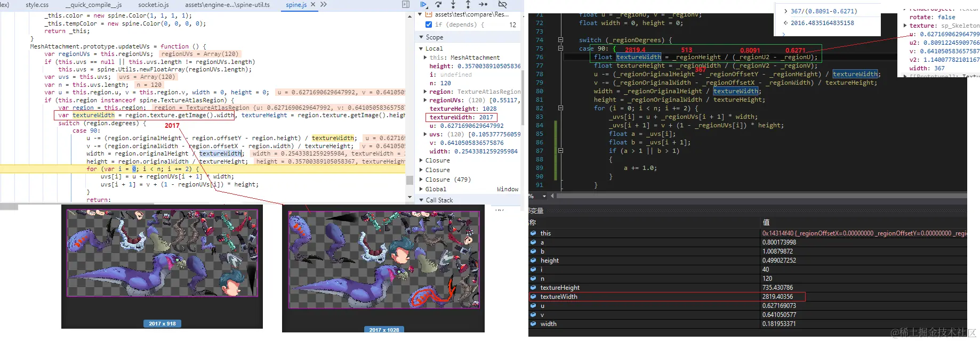Click the sources panel vertical scrollbar thumb
The width and height of the screenshot is (980, 342).
tap(409, 180)
